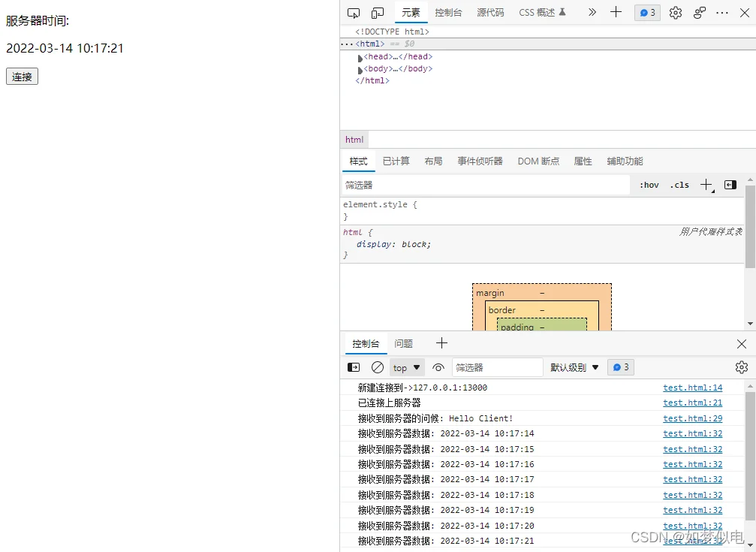Click the 连接 button on the page
This screenshot has height=552, width=756.
[22, 77]
